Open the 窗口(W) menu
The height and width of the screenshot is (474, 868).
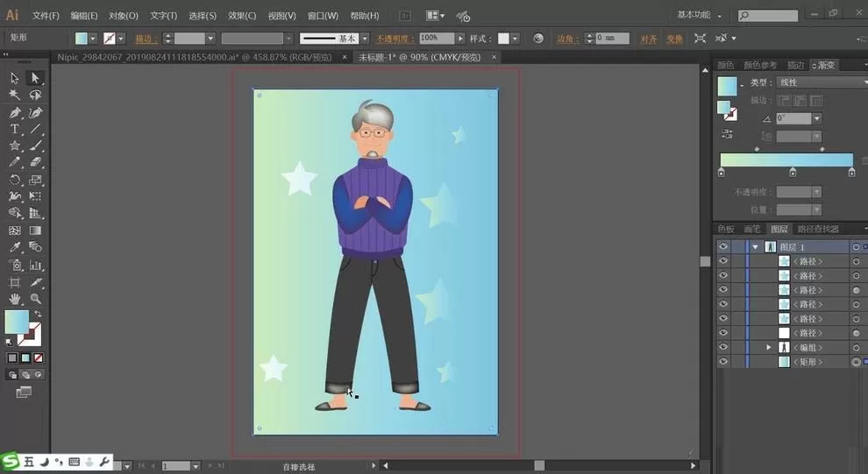pyautogui.click(x=323, y=16)
